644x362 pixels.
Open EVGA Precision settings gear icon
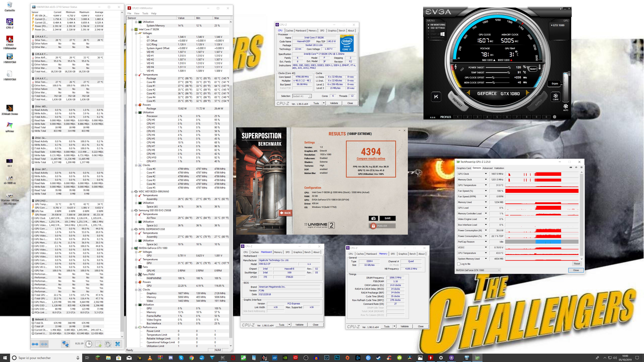coord(554,117)
